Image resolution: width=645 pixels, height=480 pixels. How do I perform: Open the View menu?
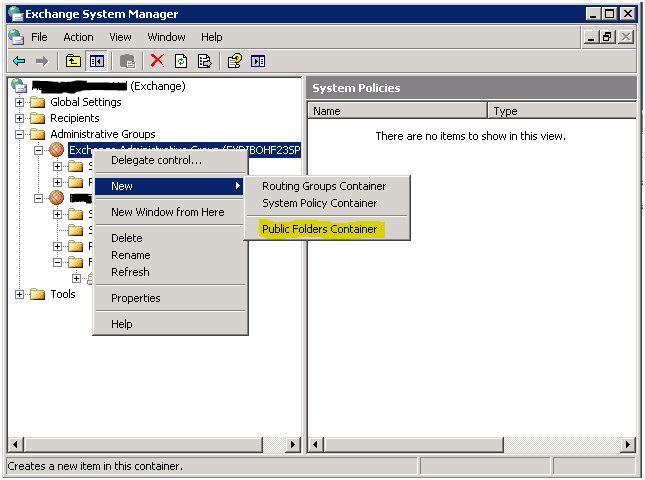(x=120, y=37)
